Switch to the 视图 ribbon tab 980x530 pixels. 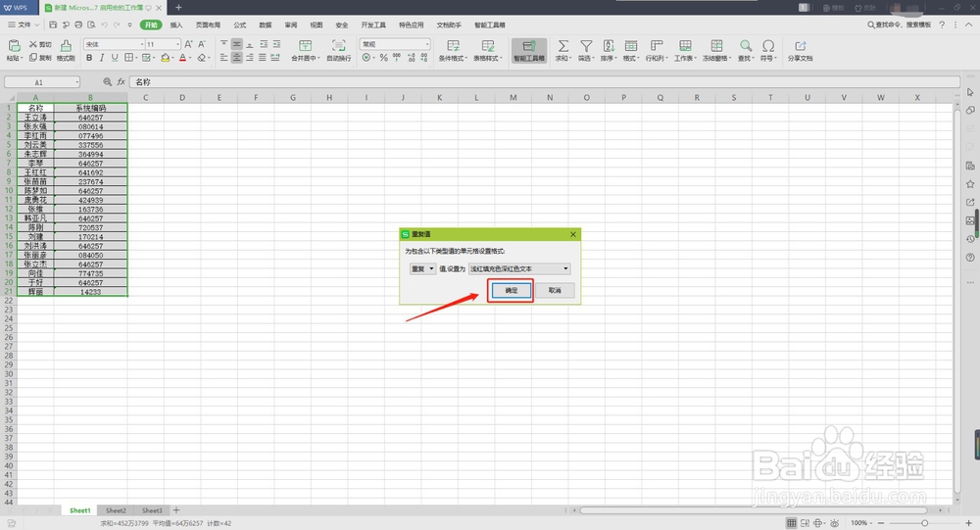point(317,25)
